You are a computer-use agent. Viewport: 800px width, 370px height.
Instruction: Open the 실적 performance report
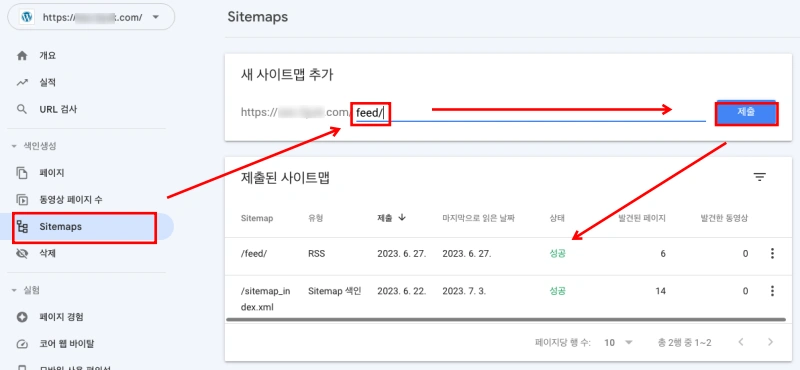click(x=47, y=82)
